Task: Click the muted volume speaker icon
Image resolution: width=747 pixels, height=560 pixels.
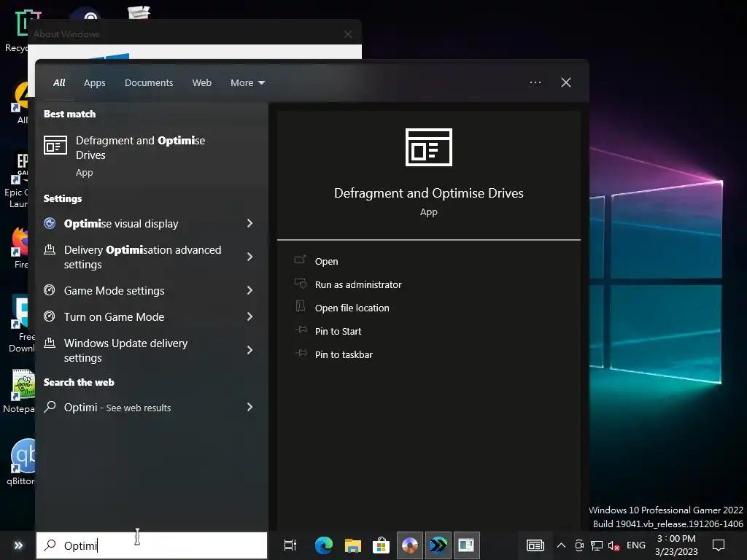Action: coord(614,545)
